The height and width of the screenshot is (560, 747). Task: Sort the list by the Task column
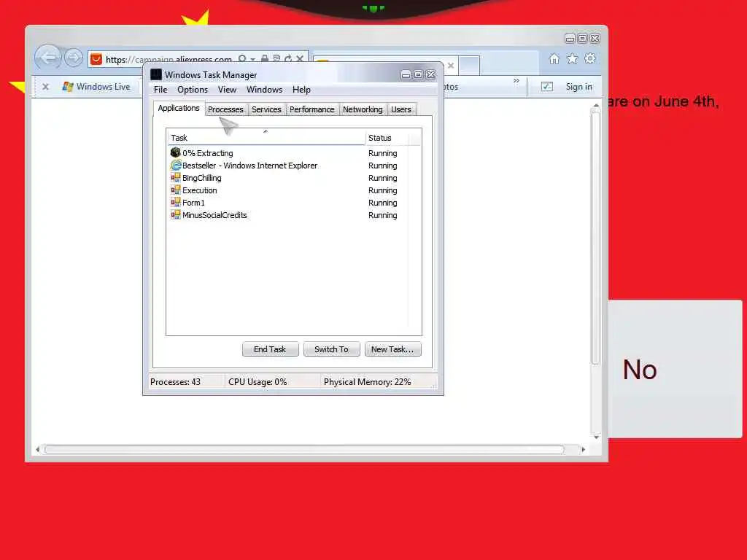pyautogui.click(x=266, y=138)
